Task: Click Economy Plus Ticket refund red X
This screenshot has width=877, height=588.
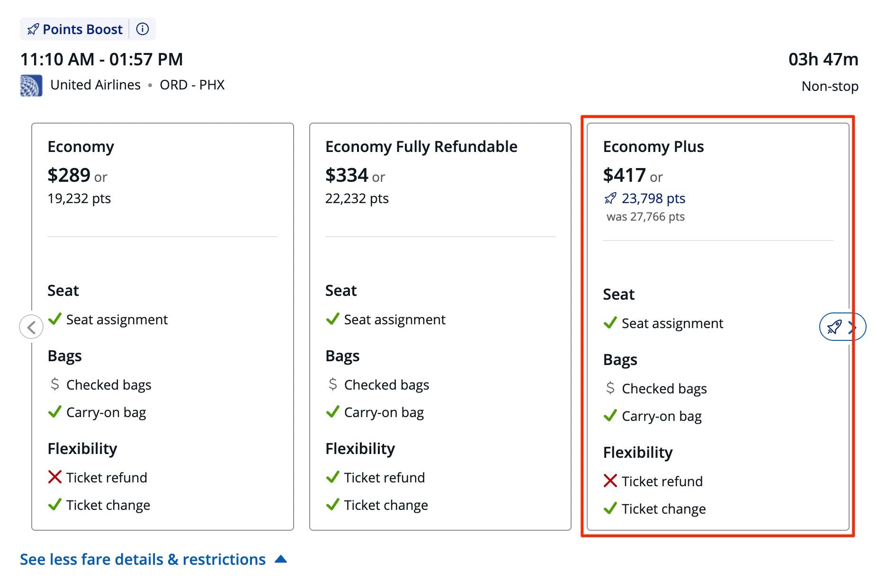Action: (610, 481)
